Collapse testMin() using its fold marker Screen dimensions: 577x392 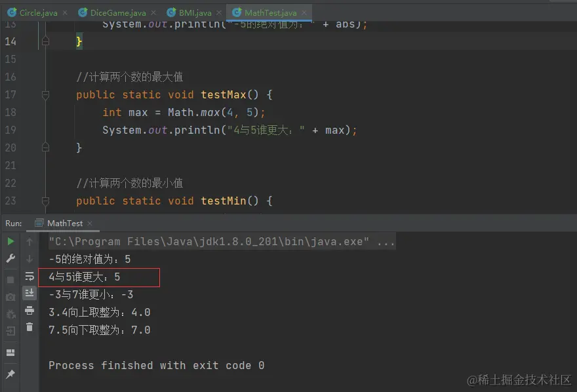(x=45, y=201)
